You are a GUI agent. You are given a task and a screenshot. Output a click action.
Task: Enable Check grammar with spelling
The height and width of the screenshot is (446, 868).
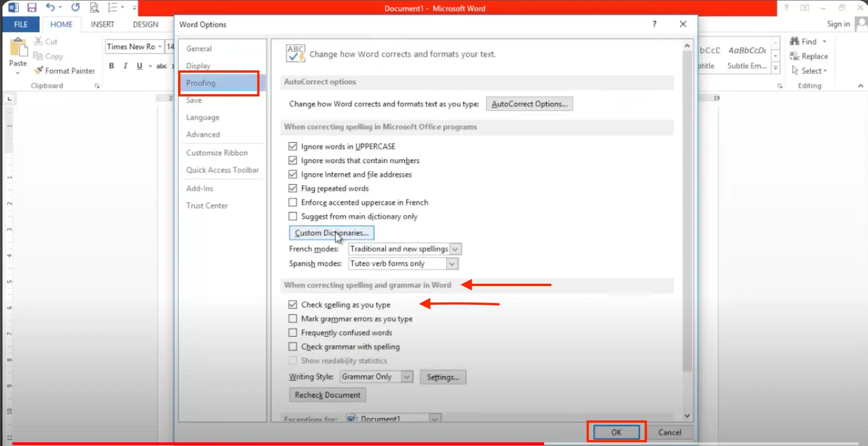pos(293,346)
